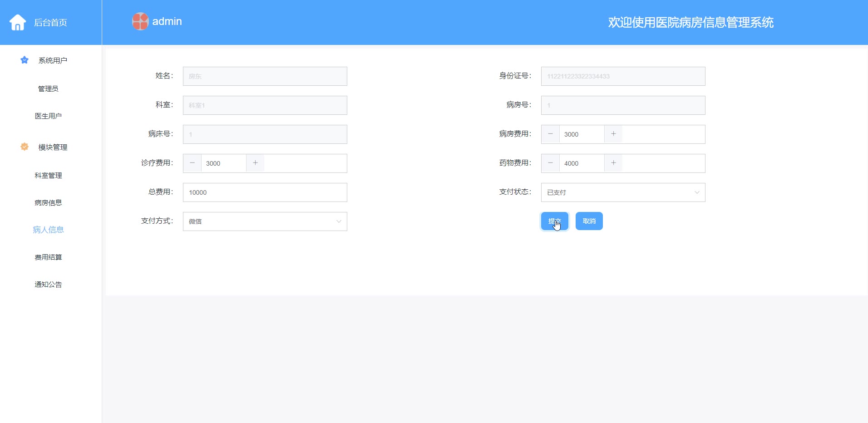Click the chevron arrow in 支付方式 select
Image resolution: width=868 pixels, height=423 pixels.
[339, 221]
